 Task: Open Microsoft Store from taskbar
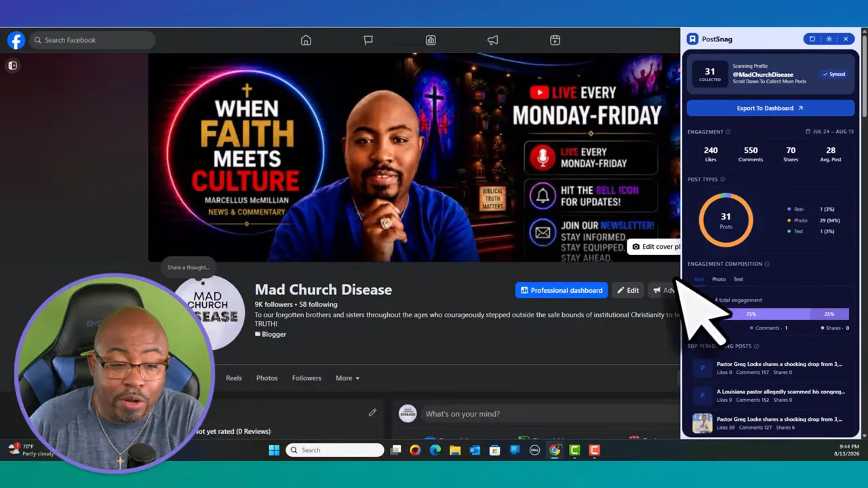[495, 450]
